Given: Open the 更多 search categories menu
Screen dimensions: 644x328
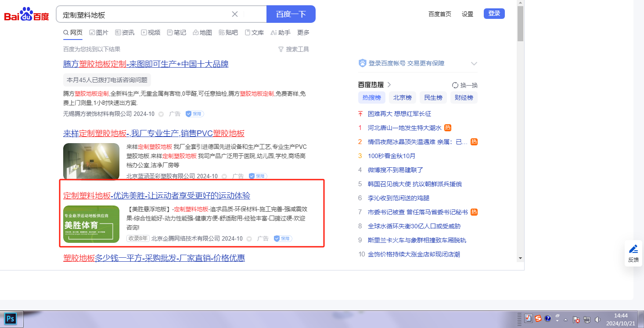Looking at the screenshot, I should click(303, 32).
